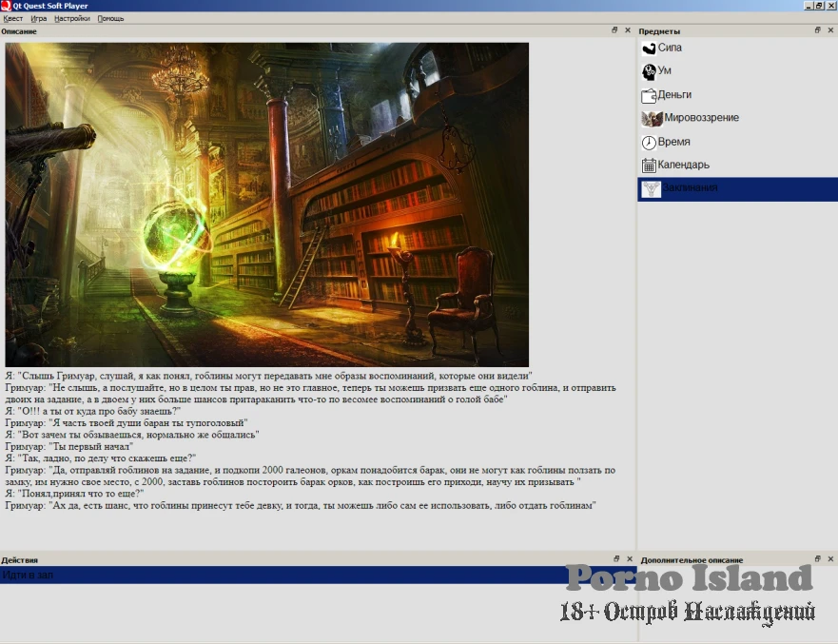The image size is (838, 644).
Task: Open the Календарь calendar icon
Action: 650,165
